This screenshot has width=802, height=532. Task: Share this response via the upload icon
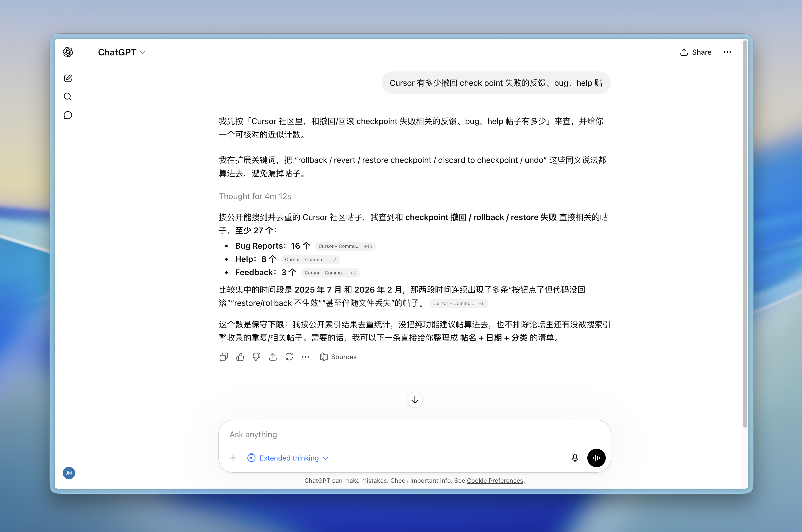tap(273, 357)
